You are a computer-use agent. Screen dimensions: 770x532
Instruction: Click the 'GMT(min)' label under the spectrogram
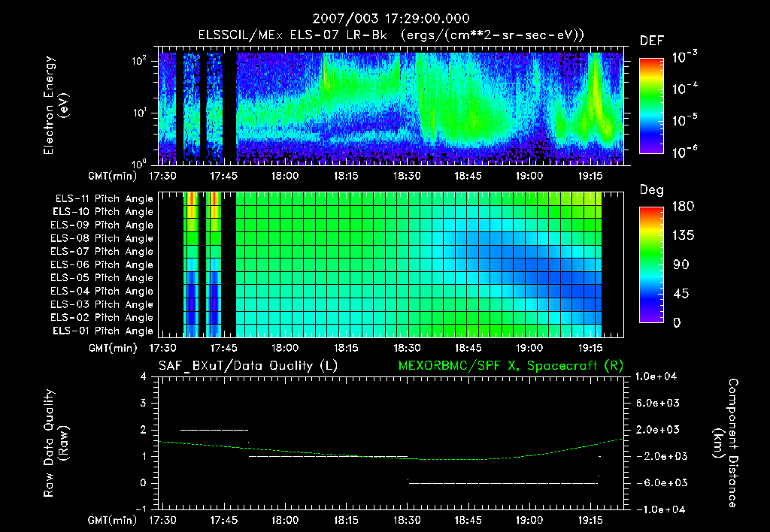[x=113, y=176]
